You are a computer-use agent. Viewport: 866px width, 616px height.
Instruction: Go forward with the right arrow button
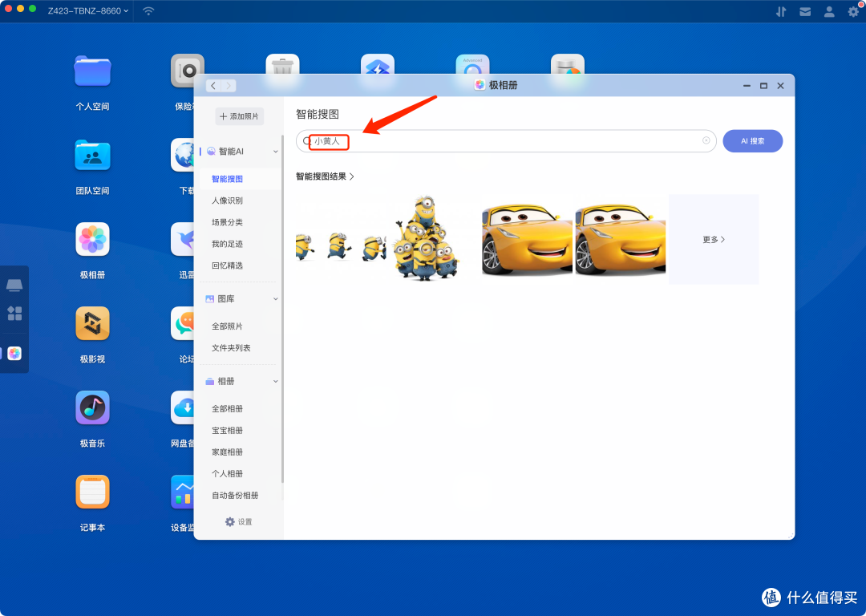tap(228, 86)
